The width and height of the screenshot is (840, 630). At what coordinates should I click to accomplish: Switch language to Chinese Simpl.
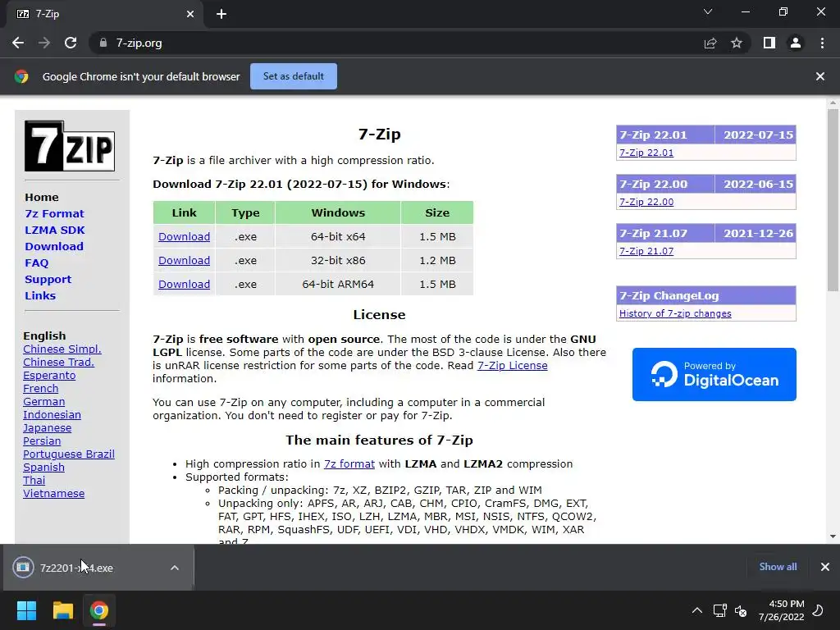(x=62, y=349)
